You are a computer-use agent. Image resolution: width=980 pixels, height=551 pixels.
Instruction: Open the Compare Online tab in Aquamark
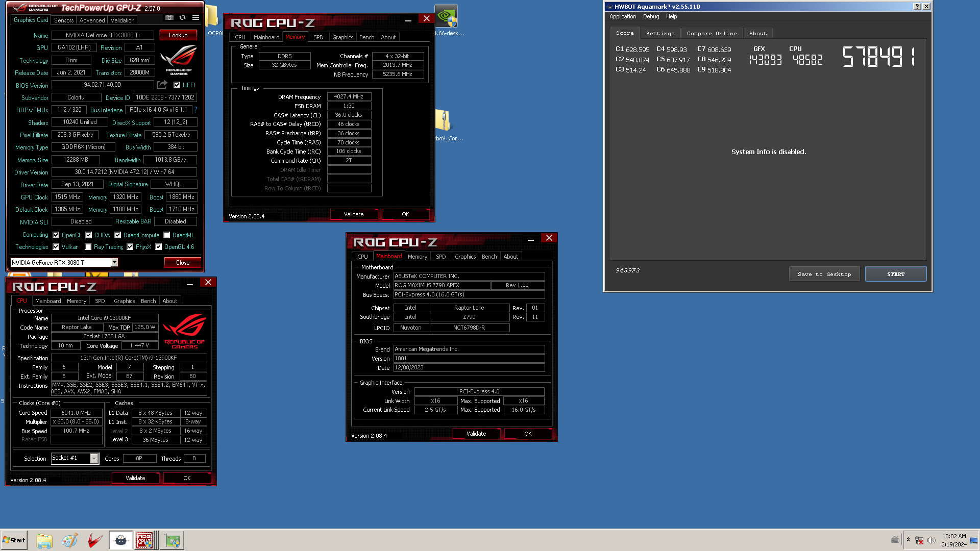[712, 34]
